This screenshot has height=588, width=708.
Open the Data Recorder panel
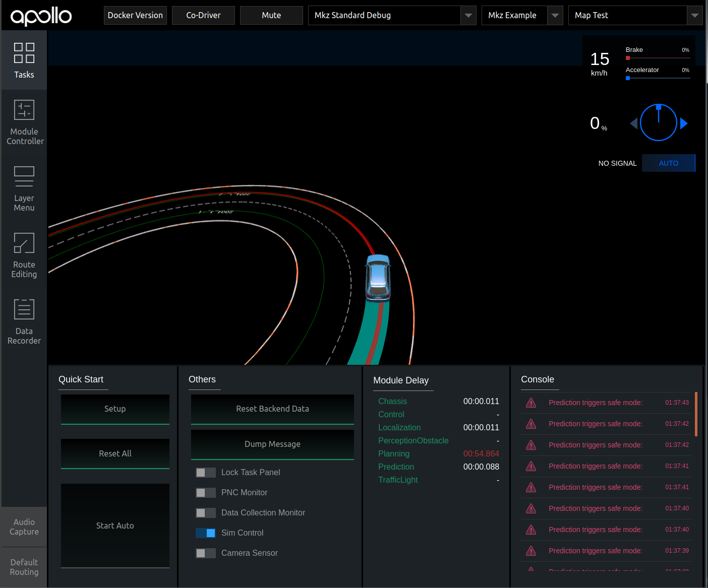coord(24,321)
